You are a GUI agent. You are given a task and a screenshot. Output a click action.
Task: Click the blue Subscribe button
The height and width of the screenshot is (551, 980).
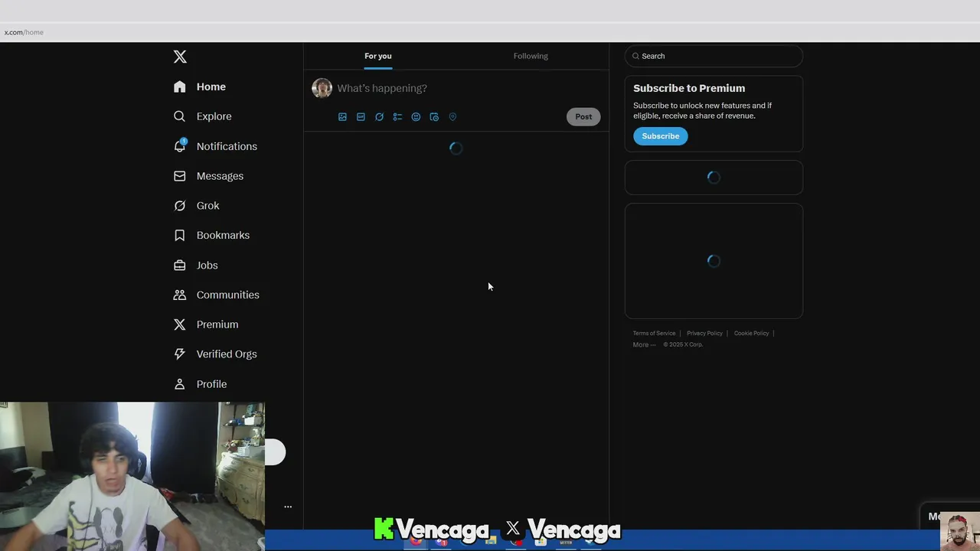click(661, 136)
